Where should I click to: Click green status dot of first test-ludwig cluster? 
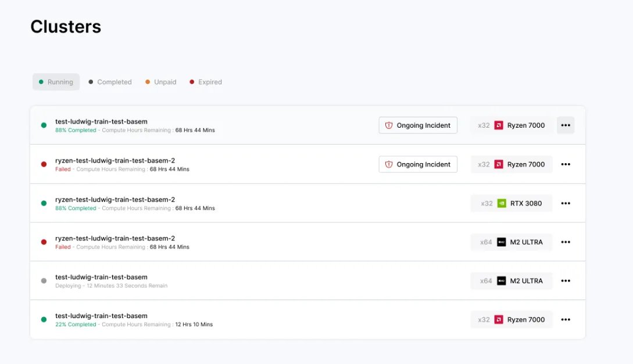tap(44, 125)
